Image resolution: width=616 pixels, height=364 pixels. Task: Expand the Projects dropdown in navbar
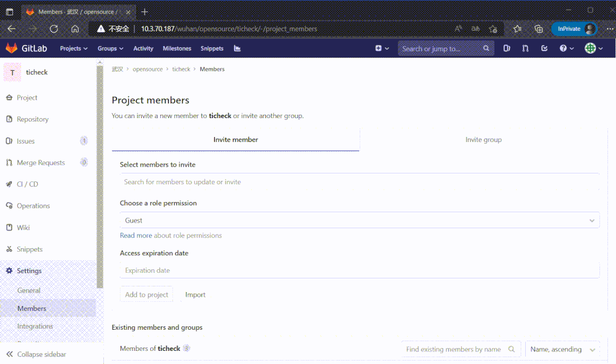(74, 48)
